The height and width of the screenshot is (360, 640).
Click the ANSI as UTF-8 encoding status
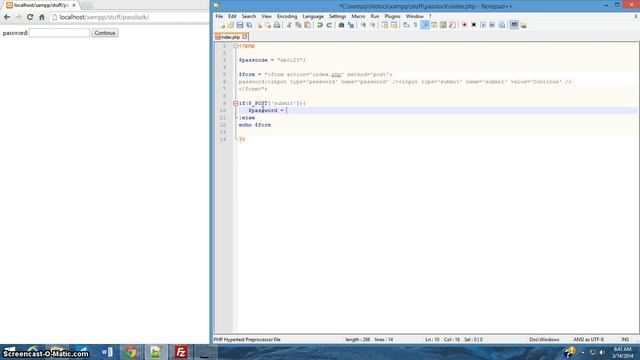pos(589,340)
